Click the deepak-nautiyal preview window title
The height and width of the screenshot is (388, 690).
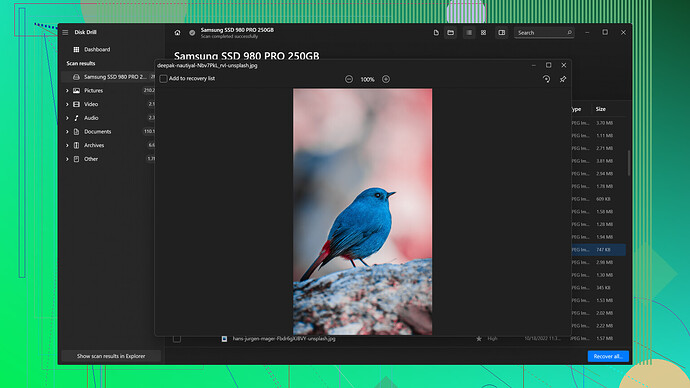coord(207,66)
